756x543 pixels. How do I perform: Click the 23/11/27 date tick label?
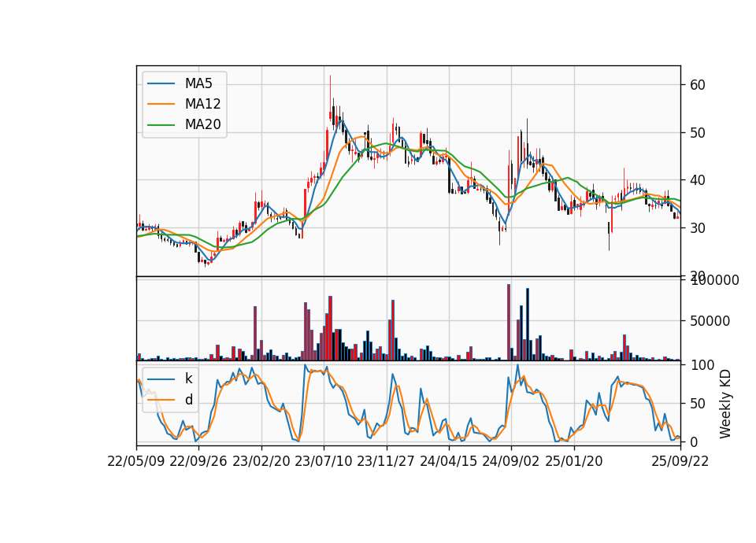[386, 461]
